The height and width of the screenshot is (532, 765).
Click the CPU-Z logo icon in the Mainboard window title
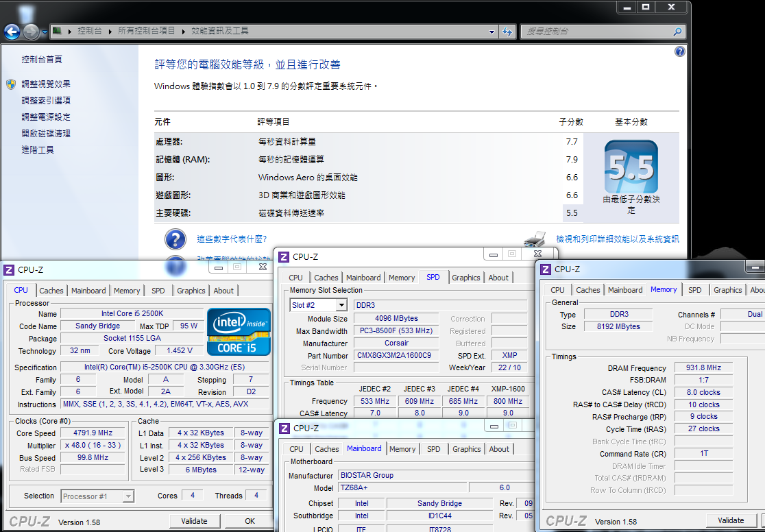[284, 428]
